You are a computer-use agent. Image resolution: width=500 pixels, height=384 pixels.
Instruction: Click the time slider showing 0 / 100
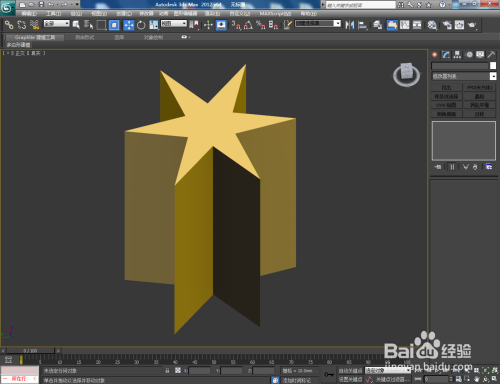(x=30, y=351)
